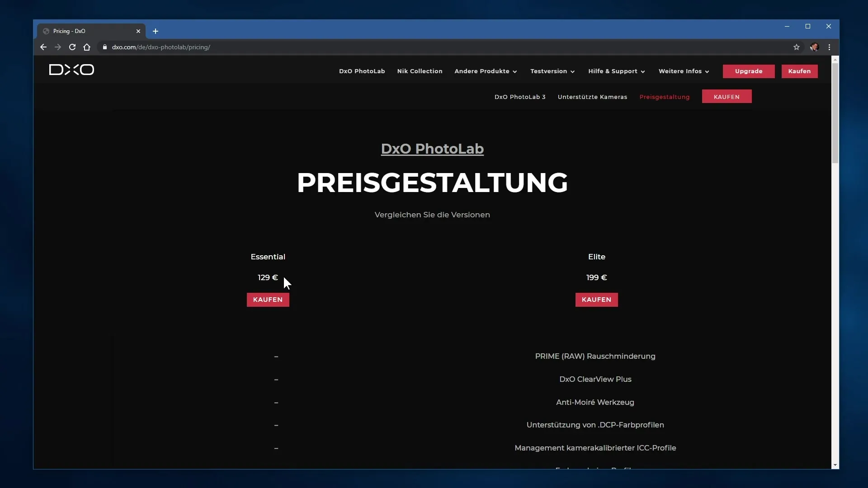Bookmark page with the star icon
The image size is (868, 488).
tap(797, 47)
